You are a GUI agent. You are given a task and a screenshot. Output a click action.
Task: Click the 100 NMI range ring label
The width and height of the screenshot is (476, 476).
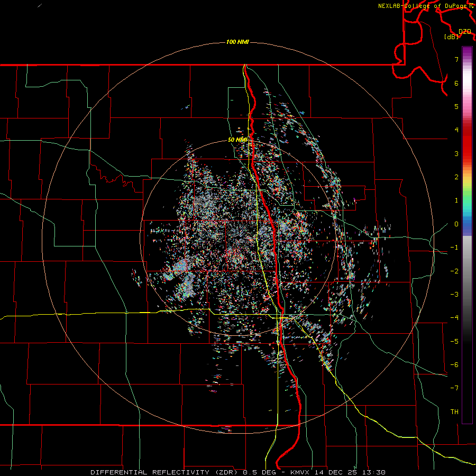[237, 42]
